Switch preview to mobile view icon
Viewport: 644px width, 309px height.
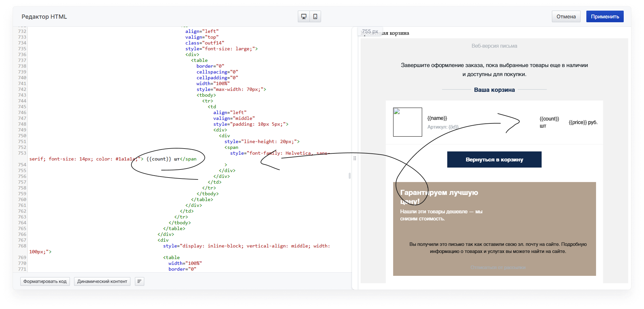[315, 16]
